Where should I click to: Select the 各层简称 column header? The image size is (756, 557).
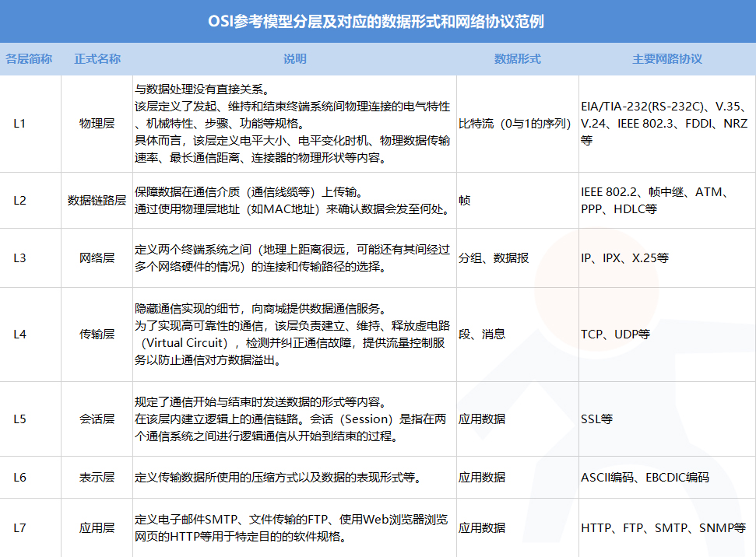coord(30,58)
